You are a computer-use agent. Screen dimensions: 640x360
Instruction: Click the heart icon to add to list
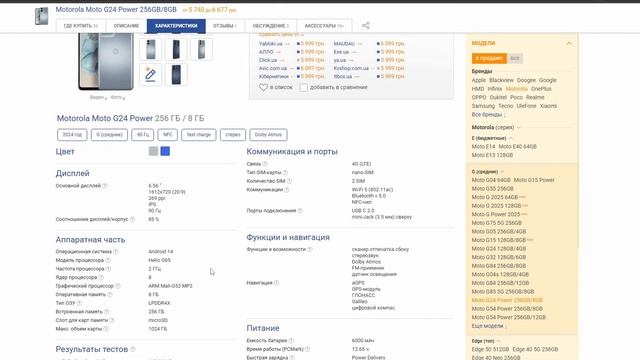263,87
